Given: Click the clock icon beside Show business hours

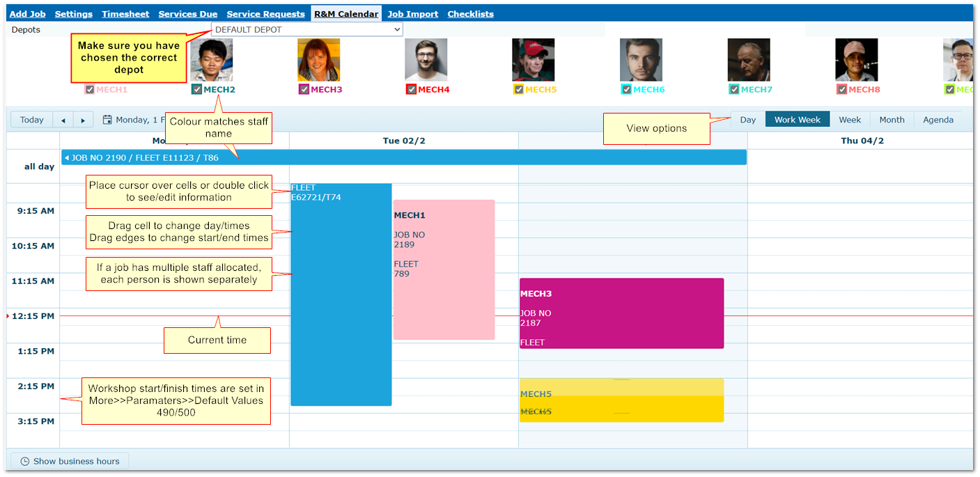Looking at the screenshot, I should click(25, 461).
